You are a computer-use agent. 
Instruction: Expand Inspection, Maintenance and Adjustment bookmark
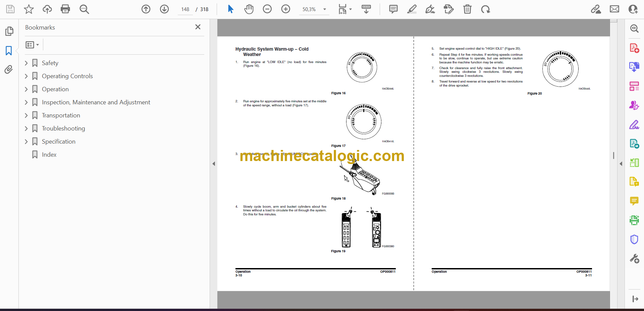click(26, 102)
